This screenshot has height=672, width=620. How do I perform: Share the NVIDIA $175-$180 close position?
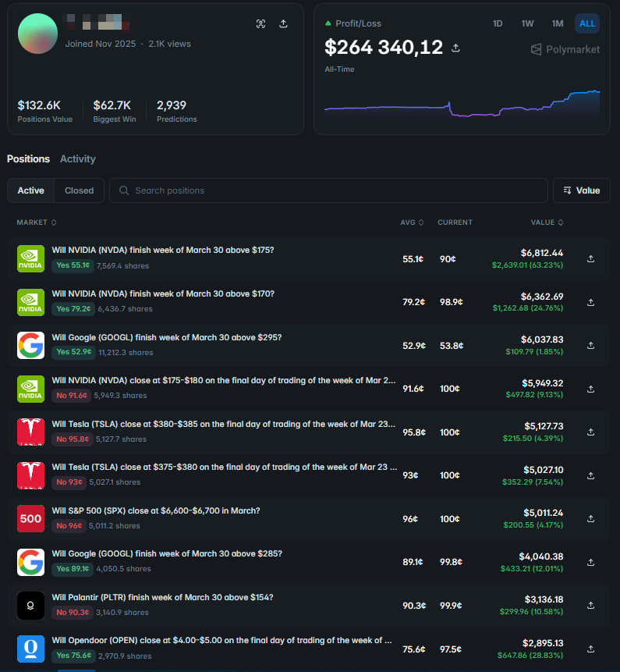pyautogui.click(x=590, y=389)
